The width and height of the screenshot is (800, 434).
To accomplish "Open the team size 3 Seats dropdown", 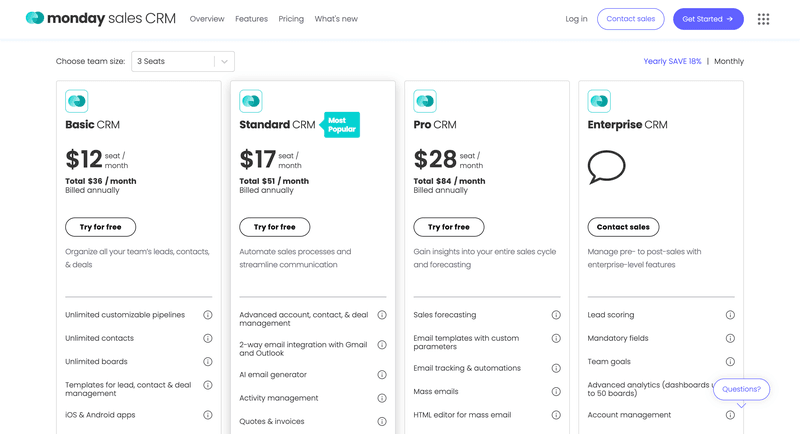I will (x=183, y=61).
